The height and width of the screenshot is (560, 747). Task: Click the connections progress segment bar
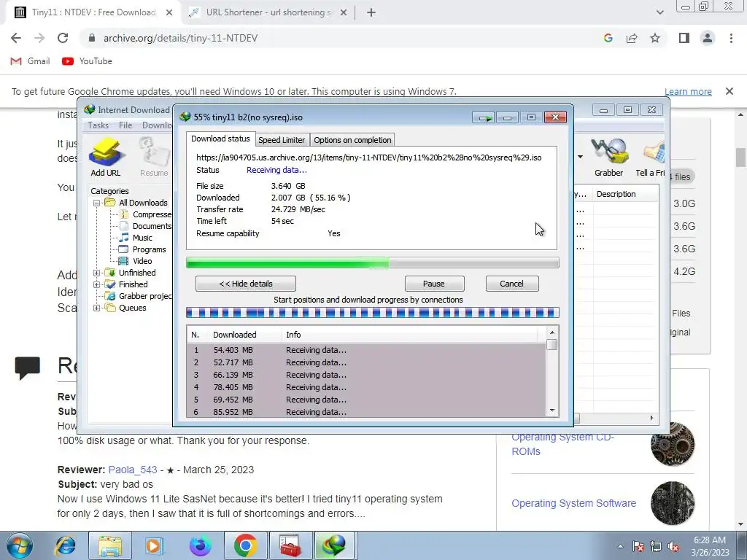[x=372, y=312]
